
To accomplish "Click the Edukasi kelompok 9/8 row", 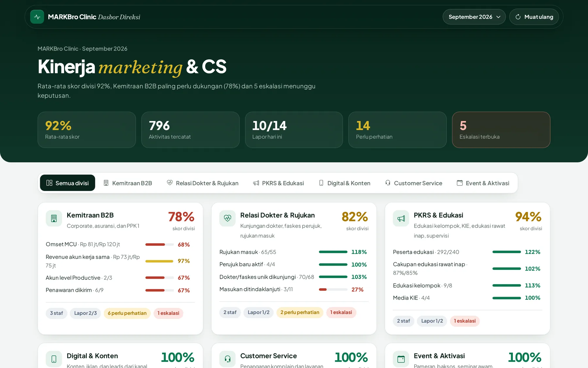I will [467, 286].
